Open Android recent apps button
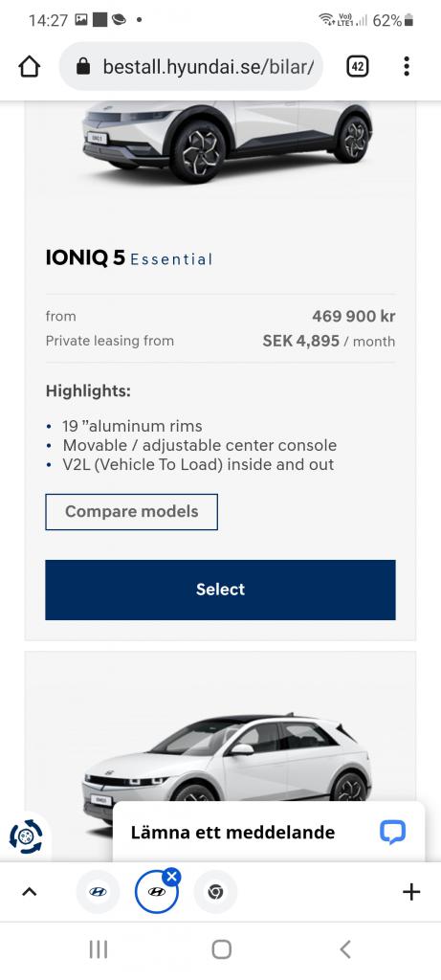This screenshot has height=980, width=441. 99,949
